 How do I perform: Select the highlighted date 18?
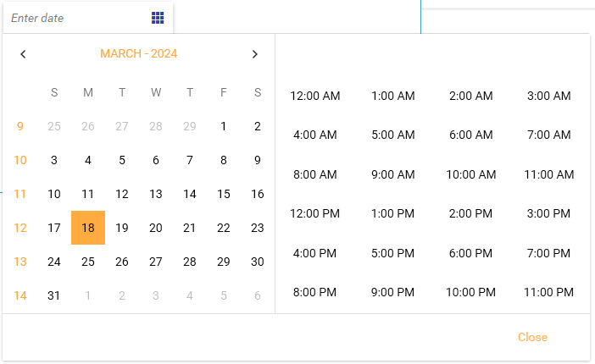(88, 228)
